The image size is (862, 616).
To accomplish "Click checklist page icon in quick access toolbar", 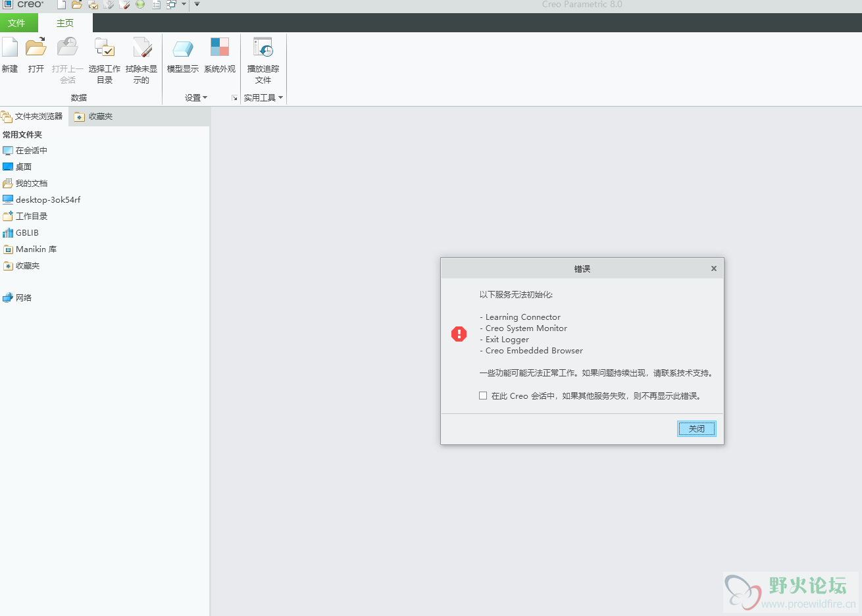I will [x=156, y=5].
